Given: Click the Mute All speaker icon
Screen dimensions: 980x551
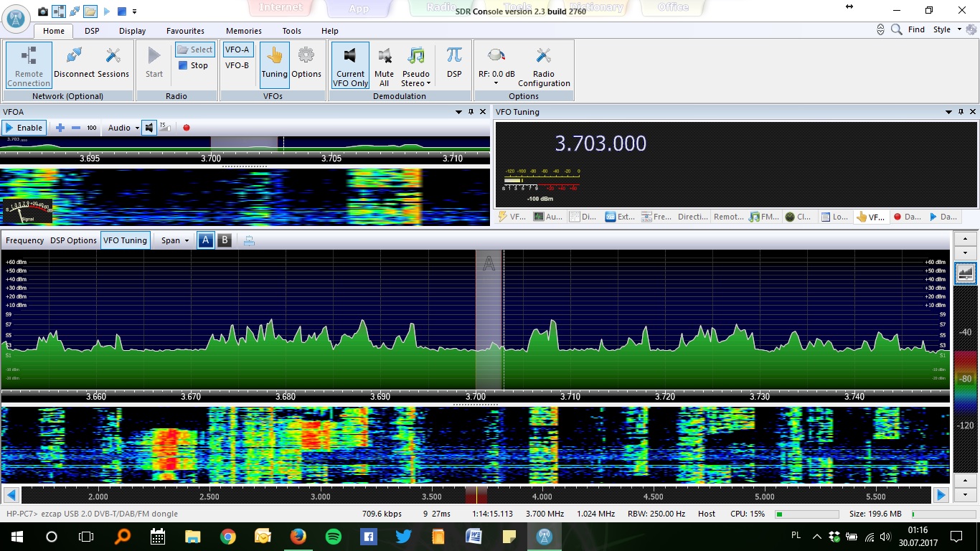Looking at the screenshot, I should pyautogui.click(x=384, y=56).
